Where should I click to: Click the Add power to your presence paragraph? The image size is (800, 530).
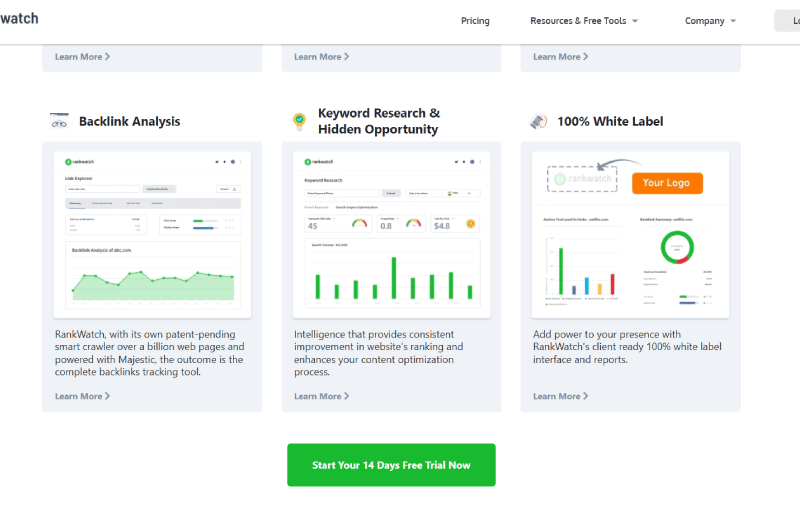pos(627,347)
